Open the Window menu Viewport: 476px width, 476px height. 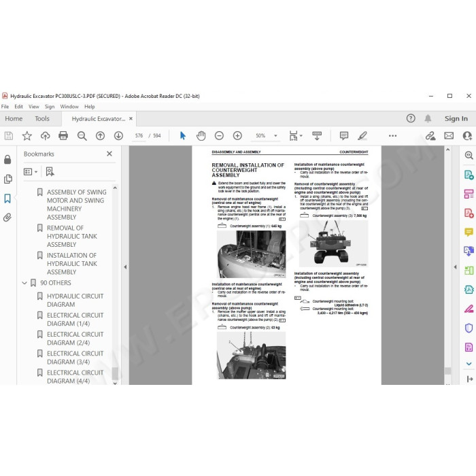pyautogui.click(x=69, y=107)
